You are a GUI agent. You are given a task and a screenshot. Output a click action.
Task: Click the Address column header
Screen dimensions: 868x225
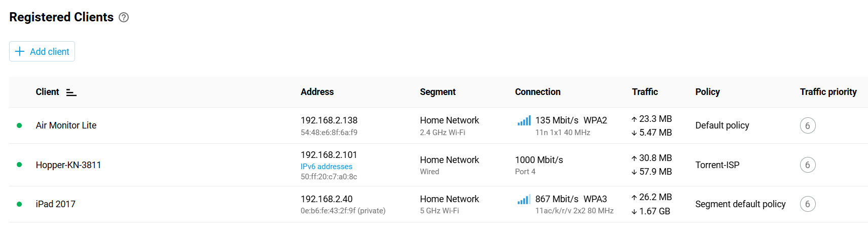coord(317,92)
